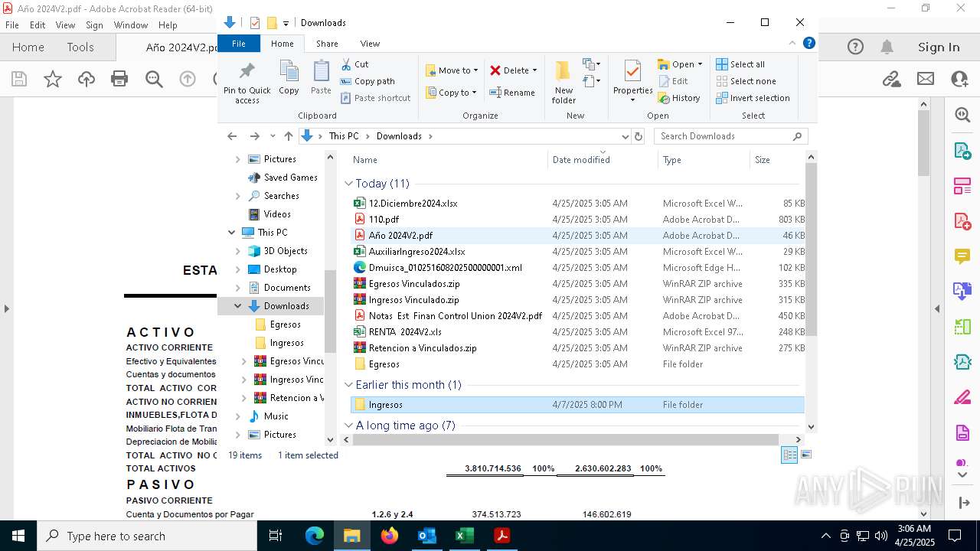
Task: Open Outlook from taskbar
Action: pos(426,536)
